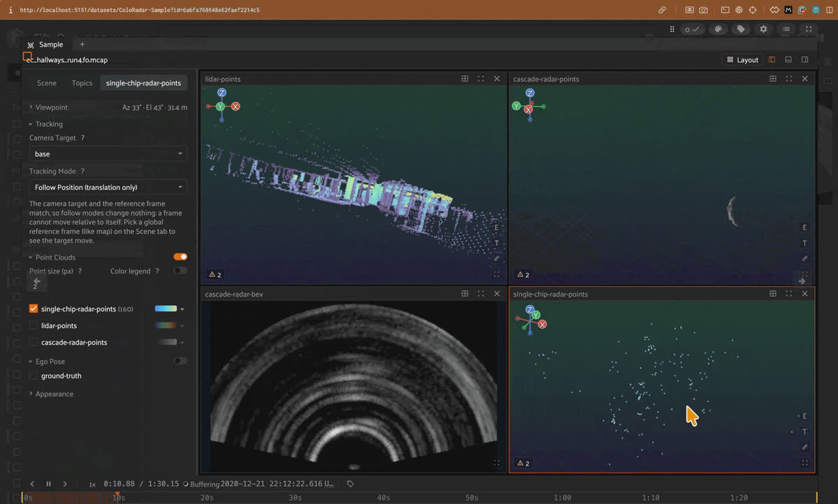Open the color palette settings icon
The width and height of the screenshot is (838, 504).
[x=718, y=29]
